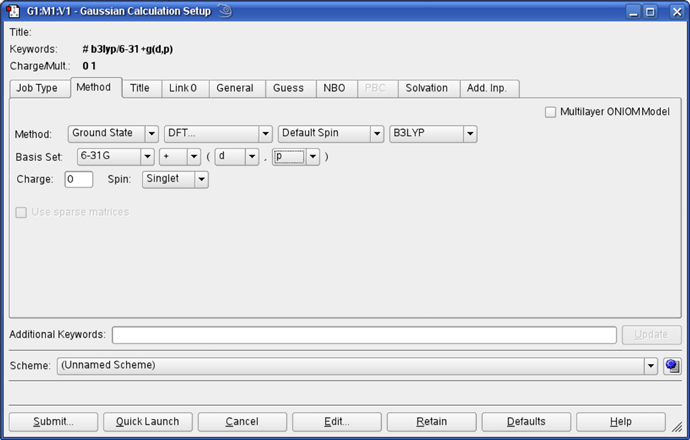This screenshot has height=440, width=690.
Task: Open the diffuse function '+' dropdown
Action: 180,157
